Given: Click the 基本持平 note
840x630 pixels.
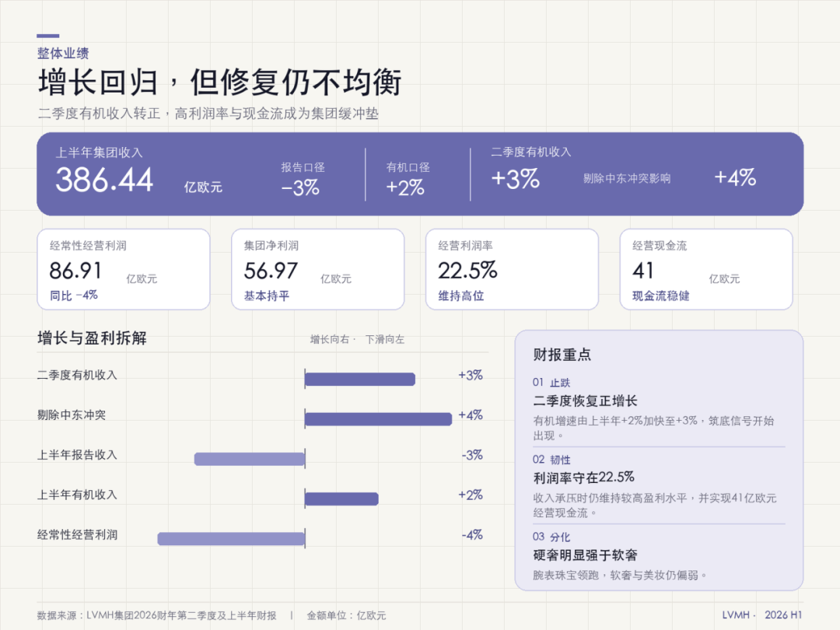Looking at the screenshot, I should tap(267, 296).
